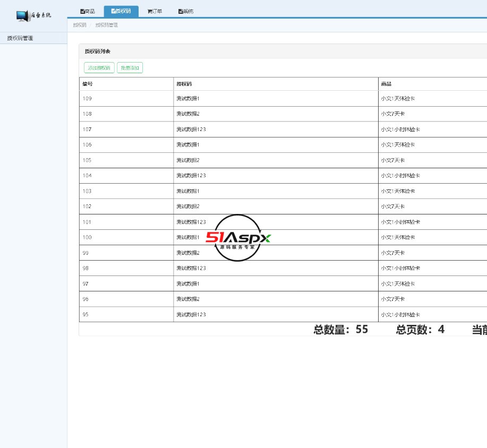Click 小文7天卡 in row 99
Screen dimensions: 487x448
[x=393, y=253]
